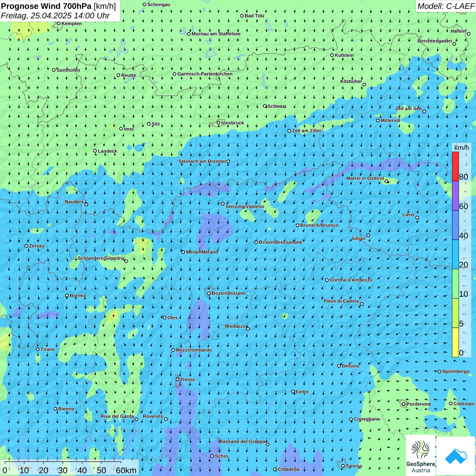Click the blue cloud logo tile
The image size is (476, 476).
pos(456,456)
